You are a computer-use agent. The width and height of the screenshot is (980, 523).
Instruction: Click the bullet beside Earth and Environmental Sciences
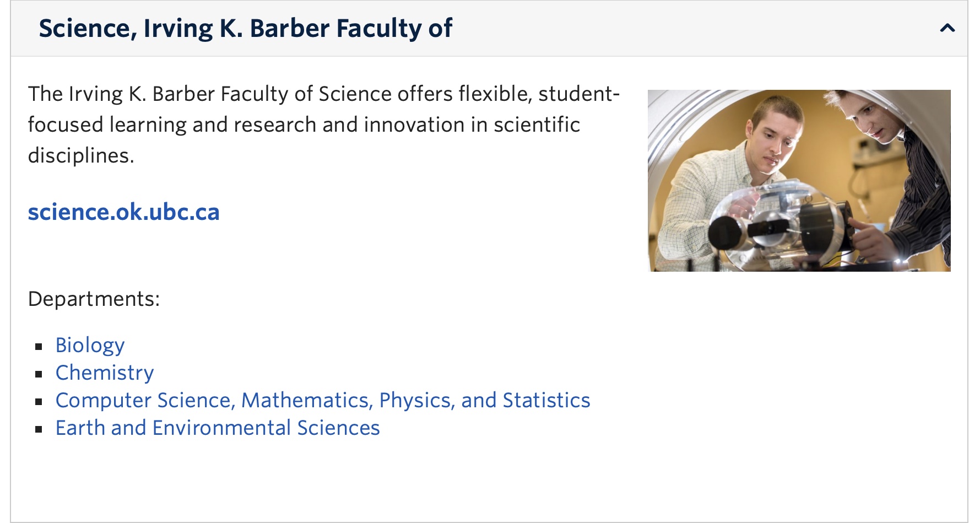click(39, 429)
